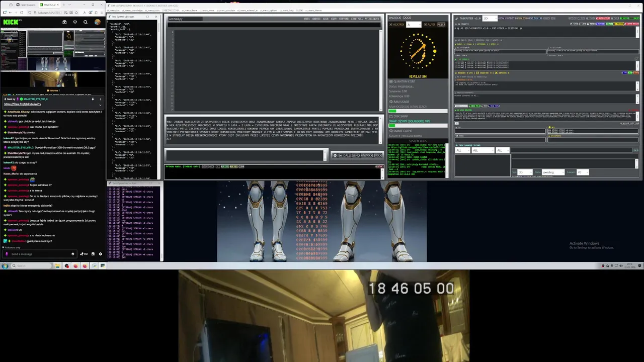Click the round stop icon beside DALEJ
This screenshot has width=644, height=362.
coord(335,155)
